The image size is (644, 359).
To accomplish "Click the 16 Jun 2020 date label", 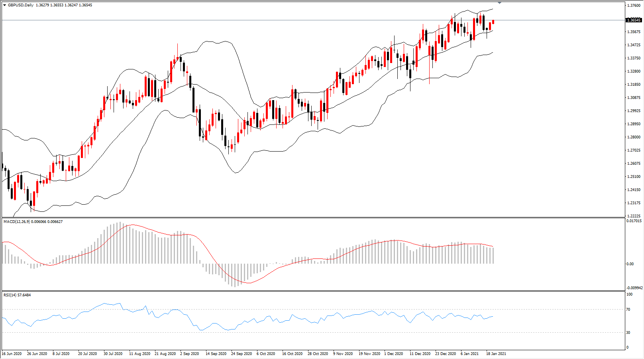I will tap(12, 353).
